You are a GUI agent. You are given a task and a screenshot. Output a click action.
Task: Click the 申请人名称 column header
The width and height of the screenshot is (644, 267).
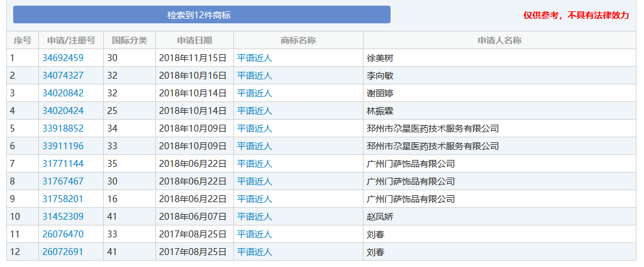pos(499,40)
